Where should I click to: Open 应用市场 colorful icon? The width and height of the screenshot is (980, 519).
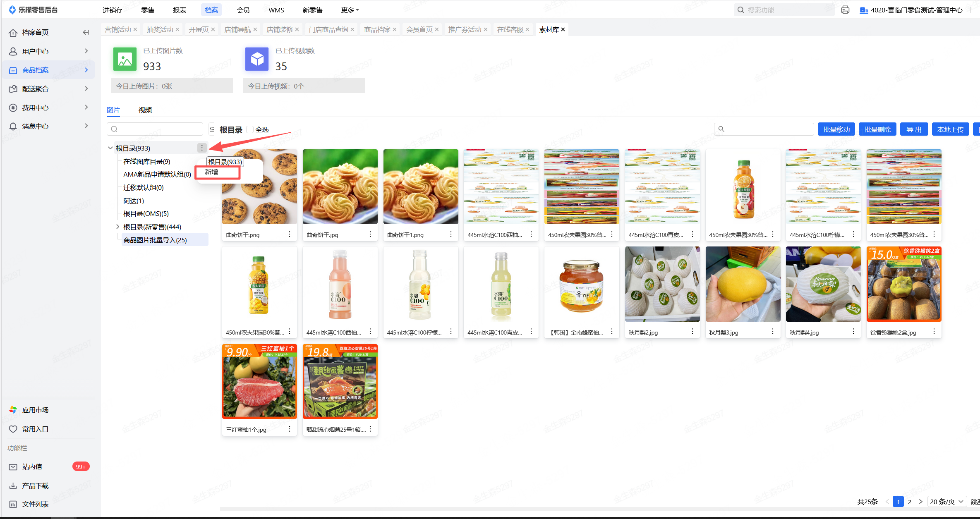pyautogui.click(x=13, y=410)
